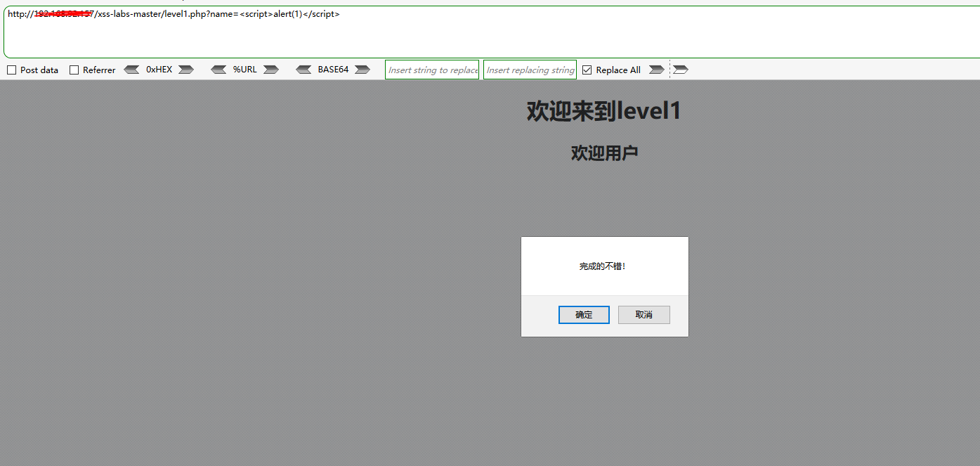Screen dimensions: 980x466
Task: Click the %URL encode right arrow
Action: point(271,70)
